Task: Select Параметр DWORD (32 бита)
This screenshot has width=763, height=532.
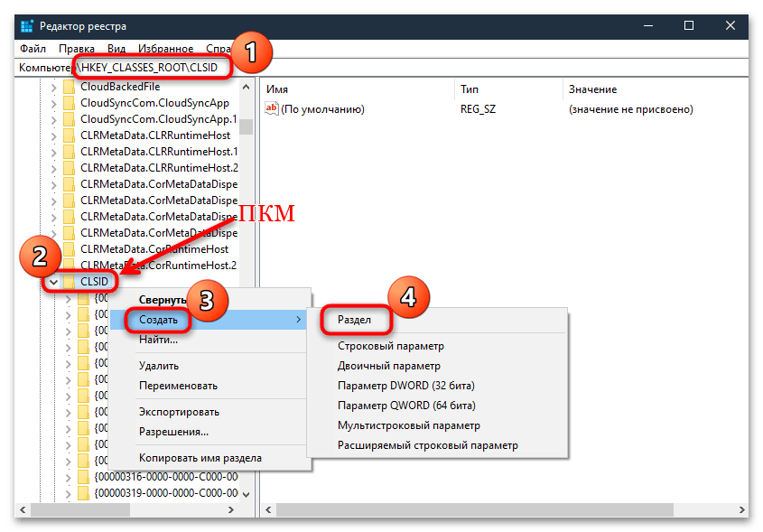Action: coord(405,386)
